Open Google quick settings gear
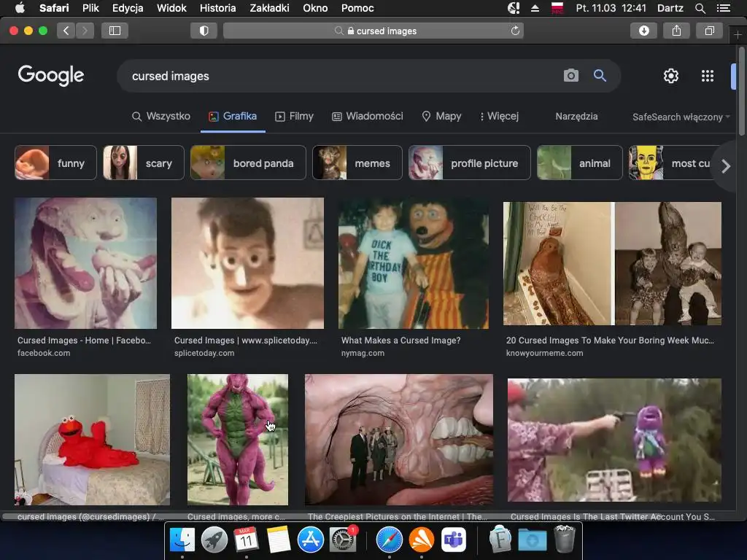The image size is (747, 560). tap(671, 76)
